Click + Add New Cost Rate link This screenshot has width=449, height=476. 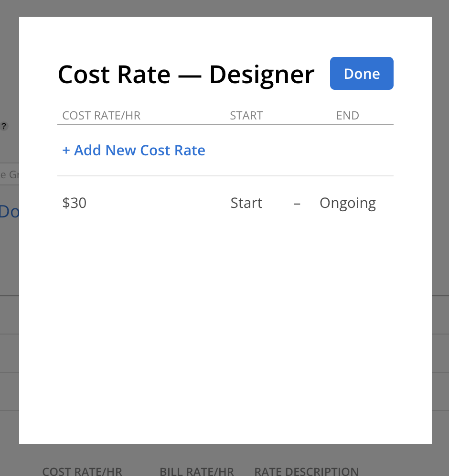[134, 150]
